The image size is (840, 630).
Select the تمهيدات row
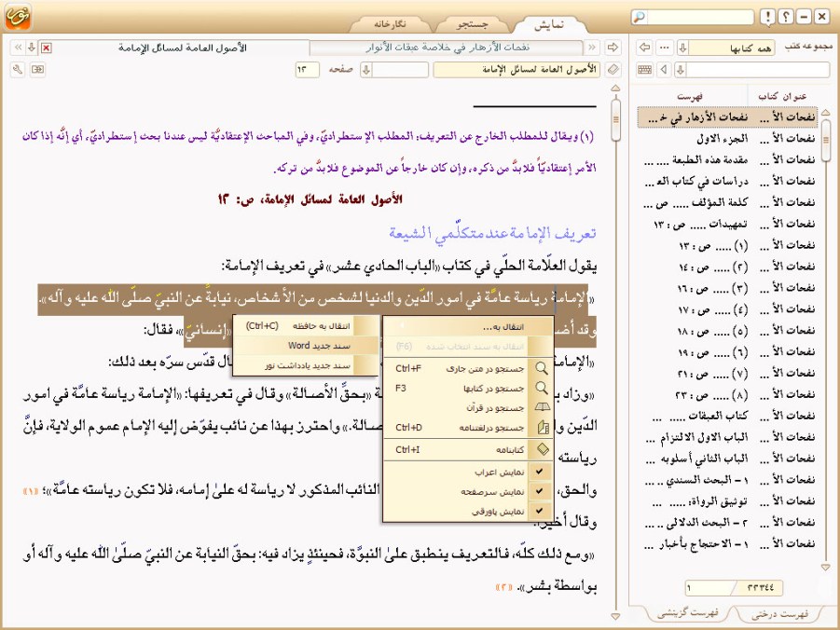(728, 224)
